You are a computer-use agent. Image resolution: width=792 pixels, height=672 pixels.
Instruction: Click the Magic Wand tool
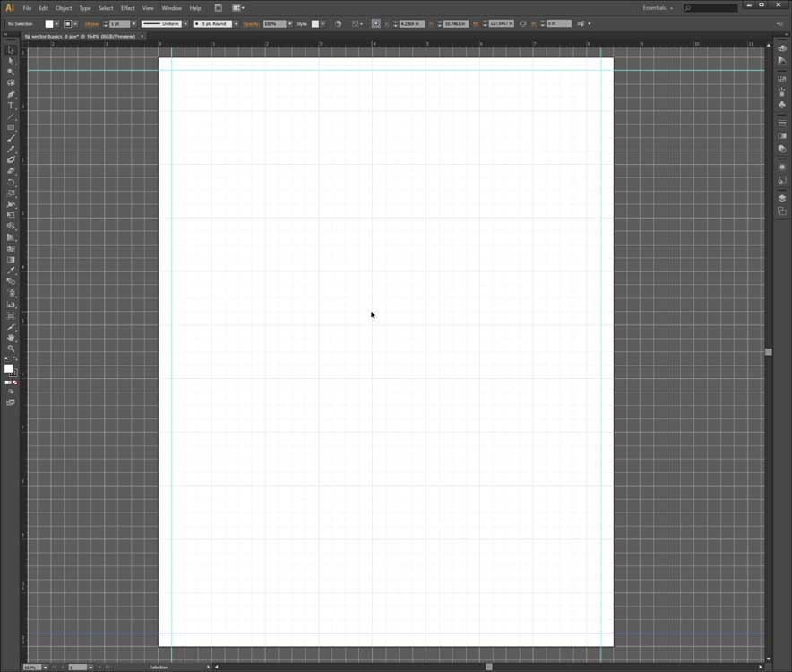pos(11,72)
